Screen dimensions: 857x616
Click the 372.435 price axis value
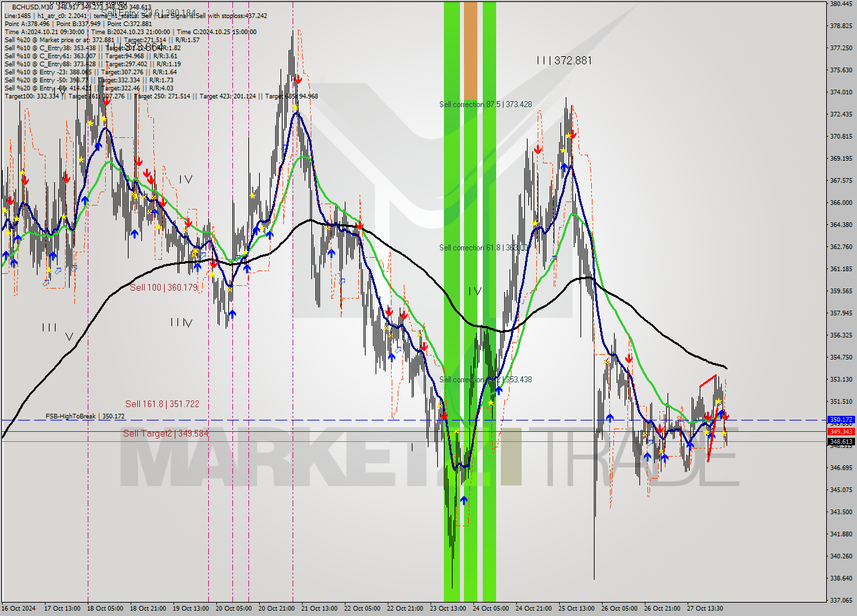841,114
